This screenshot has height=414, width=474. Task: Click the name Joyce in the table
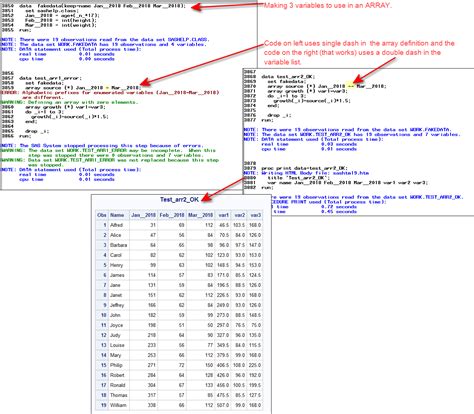pyautogui.click(x=116, y=325)
